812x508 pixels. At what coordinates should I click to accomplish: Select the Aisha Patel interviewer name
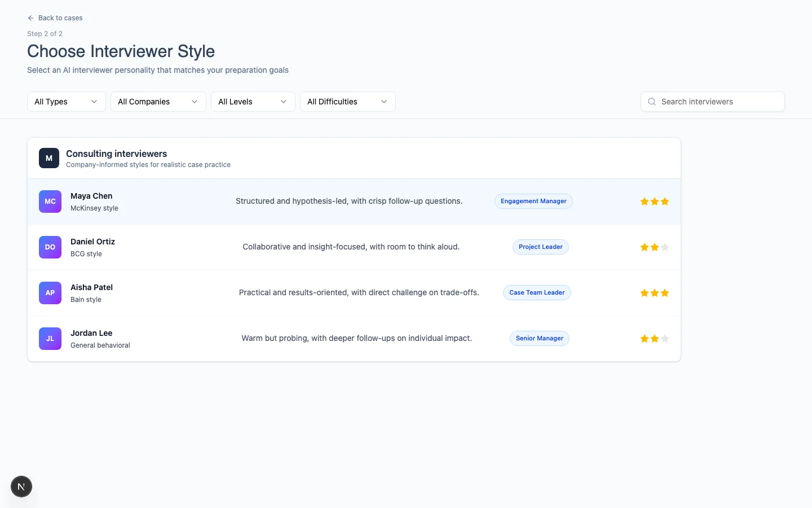(x=91, y=287)
